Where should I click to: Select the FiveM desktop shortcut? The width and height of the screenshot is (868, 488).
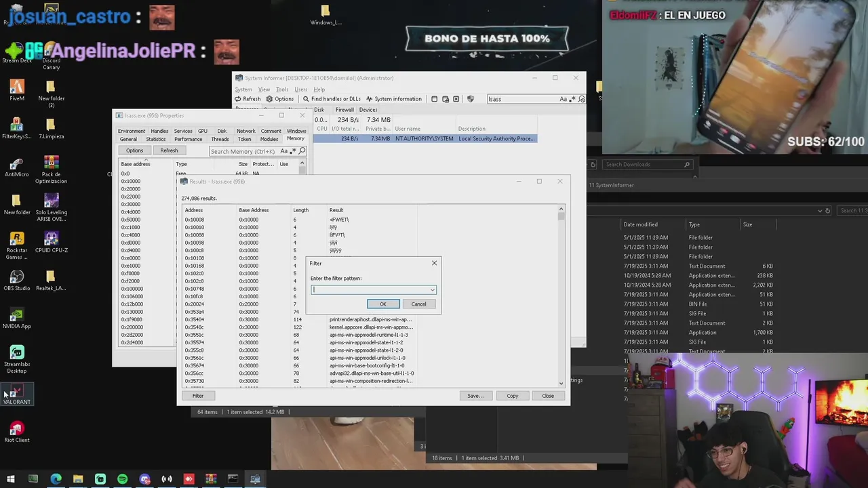click(x=17, y=91)
